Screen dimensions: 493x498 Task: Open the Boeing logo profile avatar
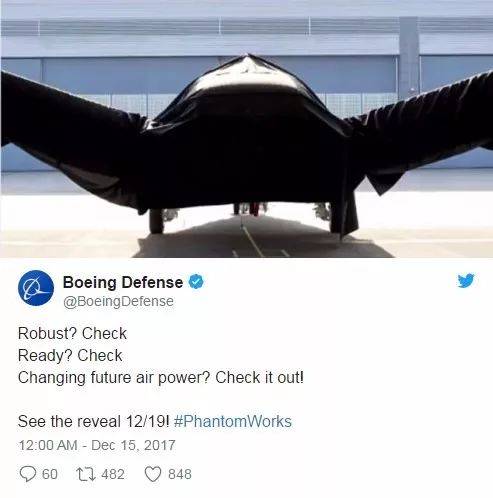(x=36, y=288)
